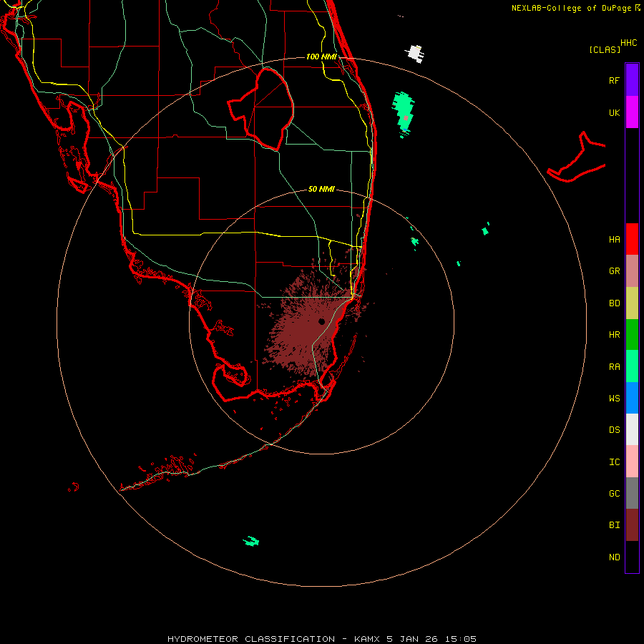The image size is (644, 644).
Task: Click the magenta UK color swatch
Action: 632,112
